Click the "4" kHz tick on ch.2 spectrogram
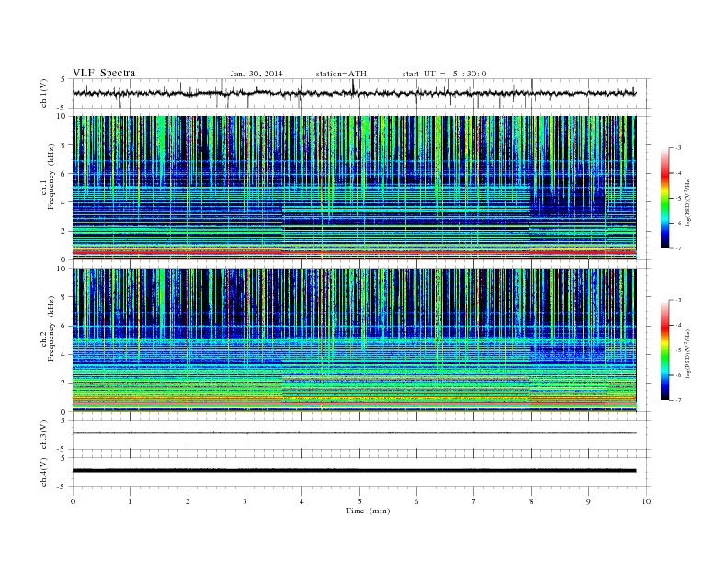Viewport: 728px width, 563px height. point(63,355)
